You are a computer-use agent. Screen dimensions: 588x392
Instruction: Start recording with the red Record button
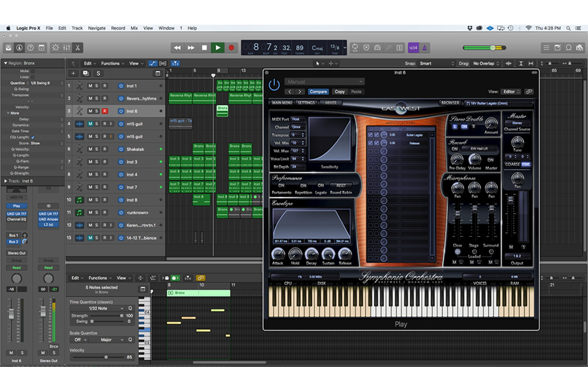pyautogui.click(x=231, y=48)
